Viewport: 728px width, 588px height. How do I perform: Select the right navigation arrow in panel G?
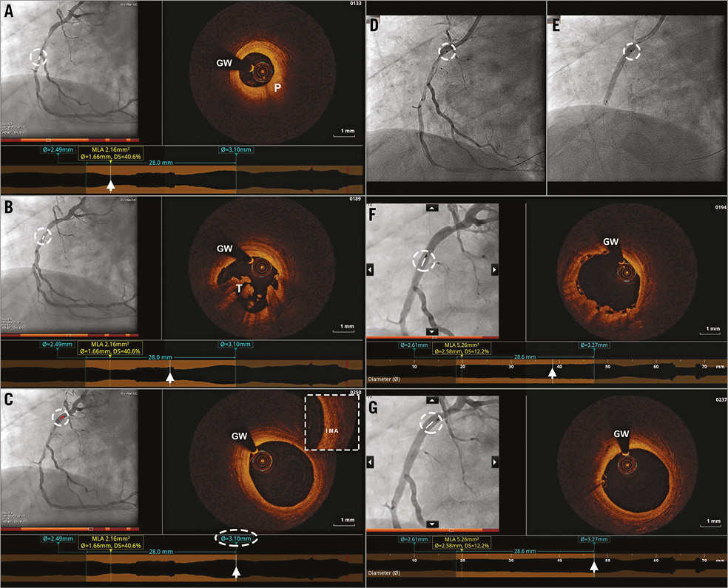pos(496,462)
